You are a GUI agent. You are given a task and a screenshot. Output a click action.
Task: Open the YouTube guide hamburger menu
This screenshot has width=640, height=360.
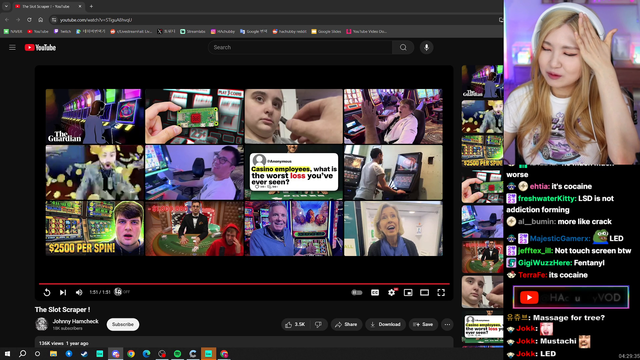12,47
